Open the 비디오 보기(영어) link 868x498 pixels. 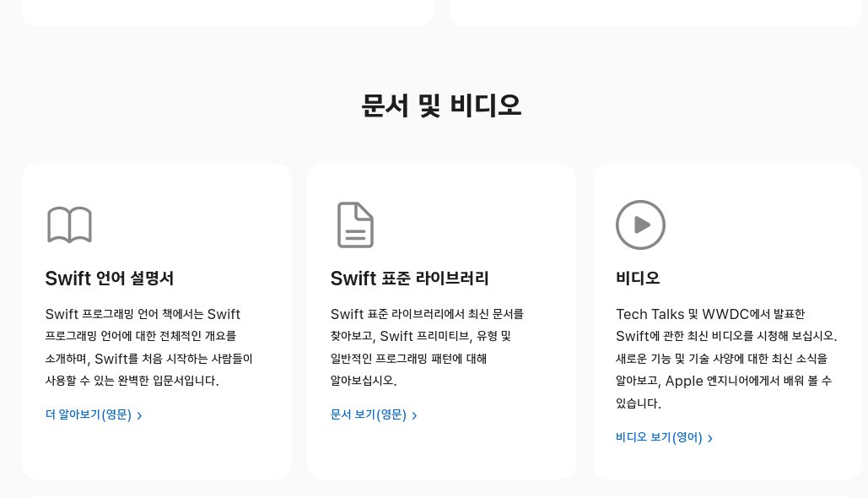[665, 437]
